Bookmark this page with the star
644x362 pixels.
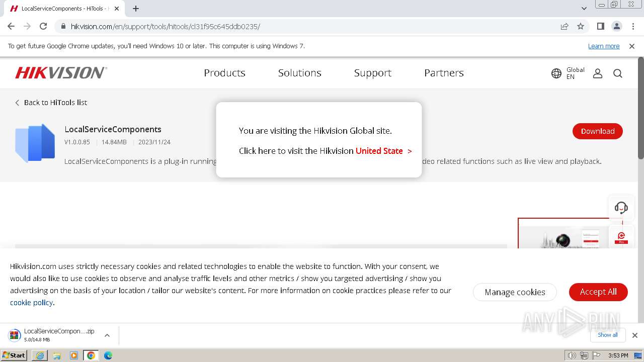click(581, 26)
